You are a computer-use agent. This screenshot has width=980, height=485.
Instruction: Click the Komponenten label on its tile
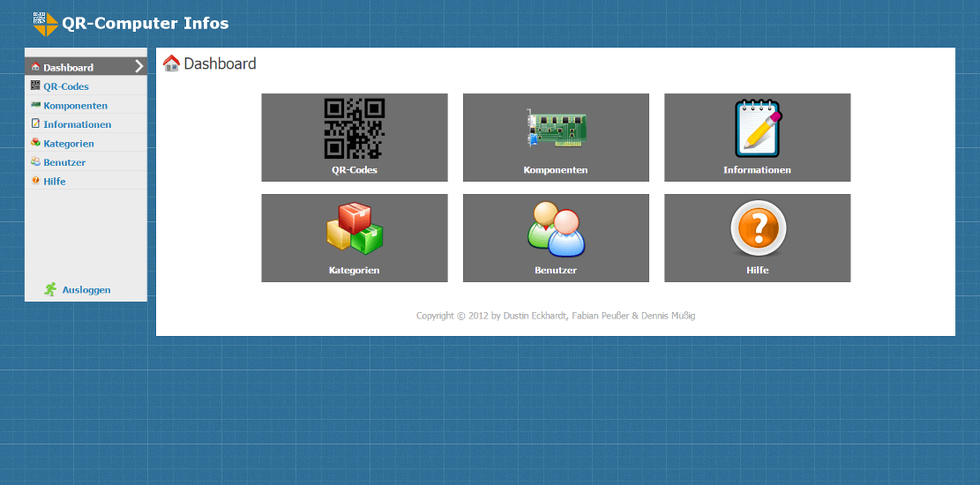[556, 170]
